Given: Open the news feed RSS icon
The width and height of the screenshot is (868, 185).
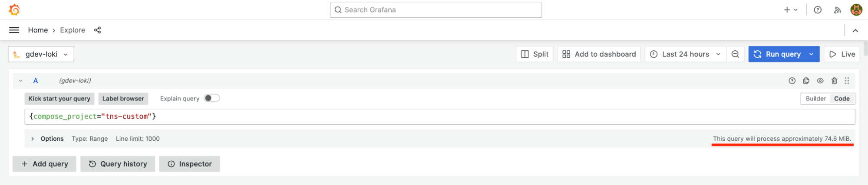Looking at the screenshot, I should click(837, 10).
